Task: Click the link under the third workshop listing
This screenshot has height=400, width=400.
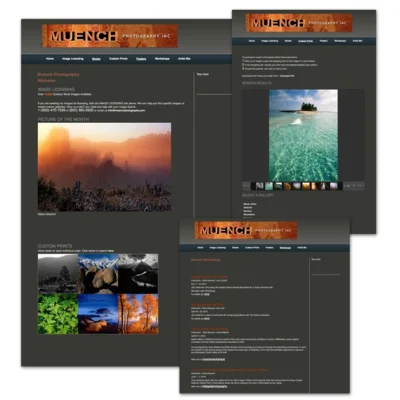Action: 214,360
